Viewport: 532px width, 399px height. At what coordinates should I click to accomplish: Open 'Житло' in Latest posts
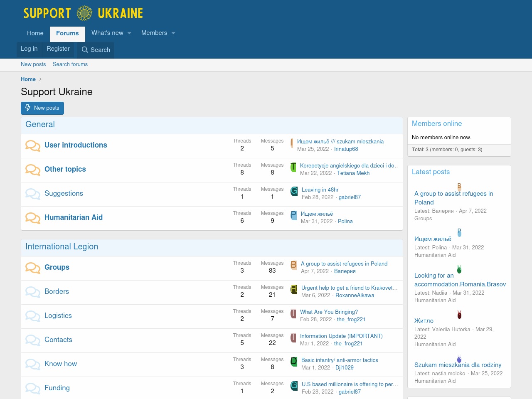424,321
